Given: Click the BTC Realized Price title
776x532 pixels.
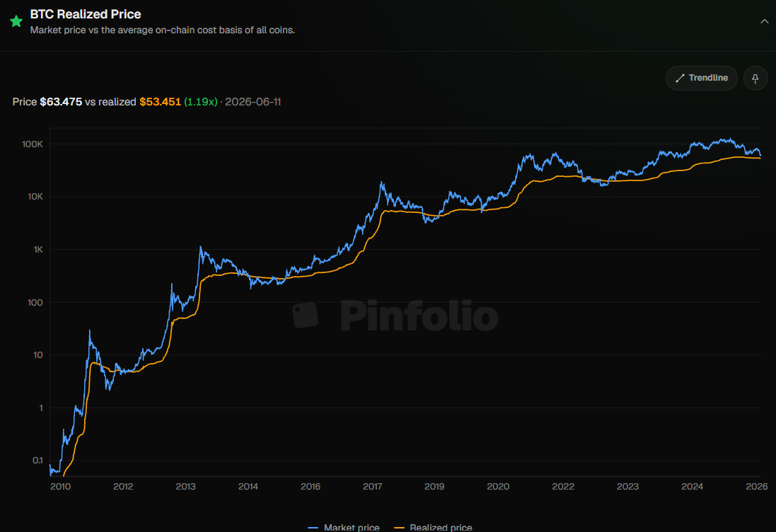Looking at the screenshot, I should [x=86, y=14].
